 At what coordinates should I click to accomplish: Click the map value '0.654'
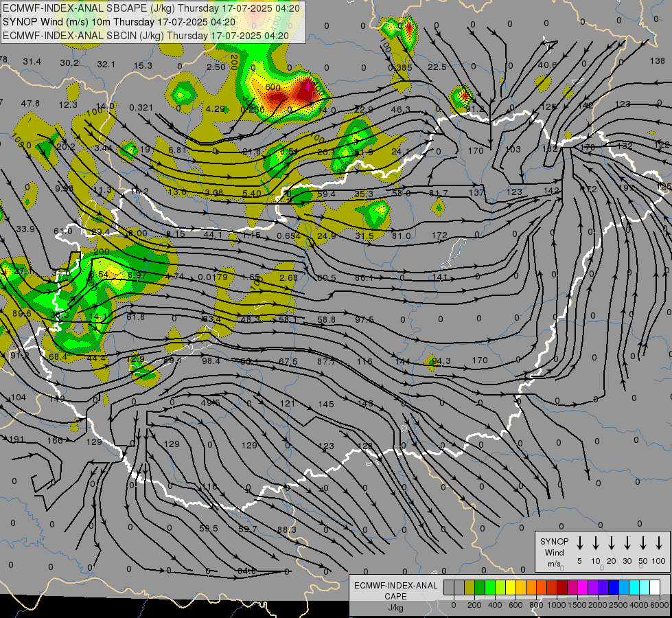[288, 236]
